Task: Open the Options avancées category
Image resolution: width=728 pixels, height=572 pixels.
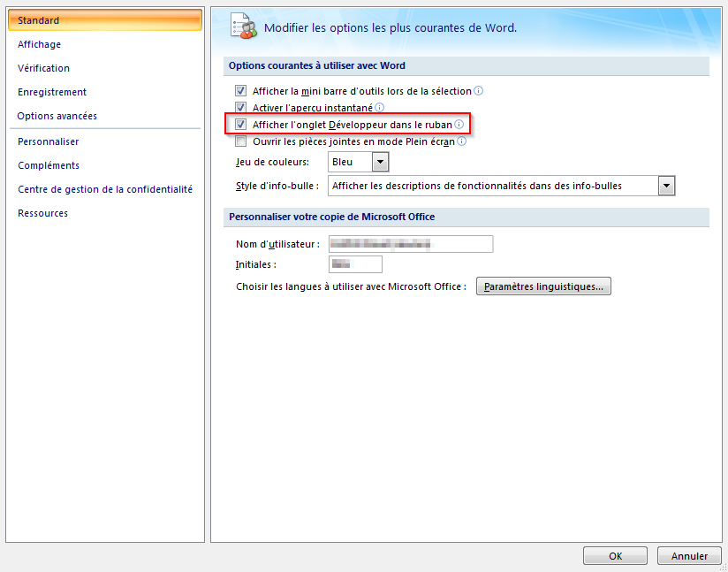Action: click(57, 116)
